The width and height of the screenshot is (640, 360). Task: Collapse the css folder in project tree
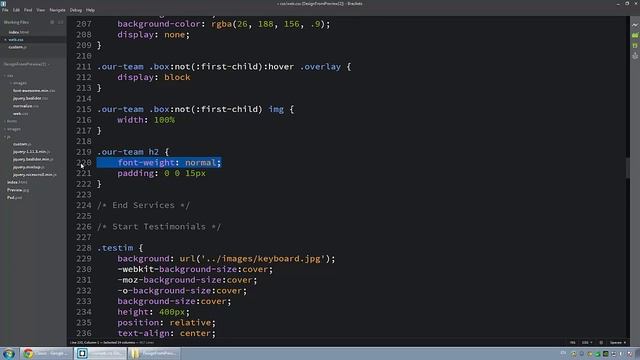click(9, 76)
